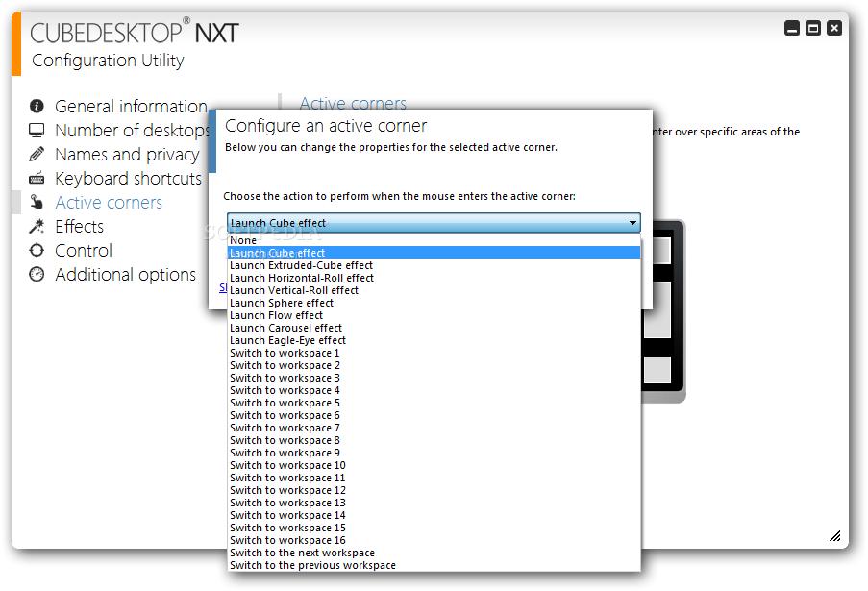Choose Launch Horizontal-Roll effect
868x591 pixels.
(x=434, y=278)
